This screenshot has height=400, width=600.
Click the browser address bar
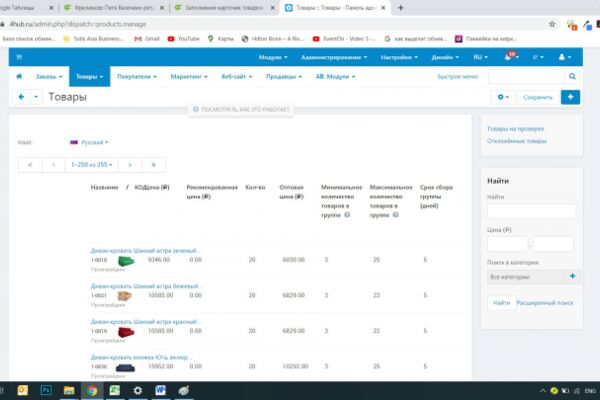click(268, 24)
